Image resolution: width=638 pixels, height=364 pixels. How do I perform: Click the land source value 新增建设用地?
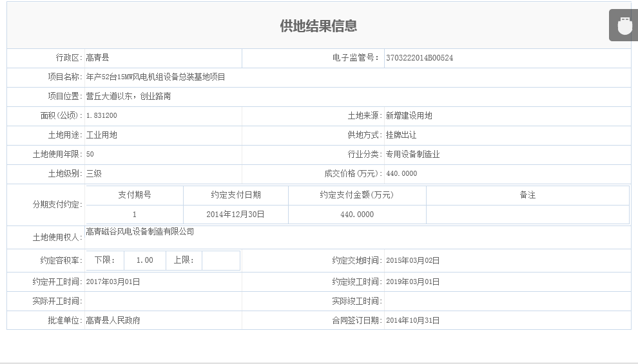click(x=409, y=115)
